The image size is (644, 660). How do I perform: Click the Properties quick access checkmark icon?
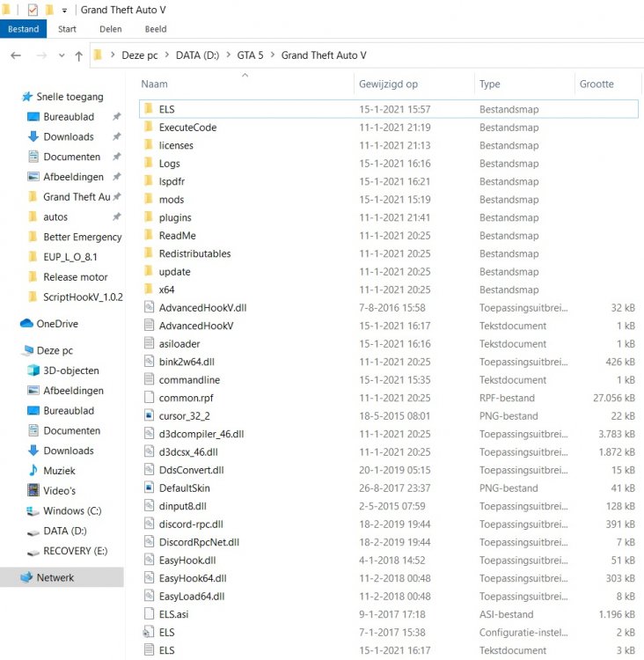tap(33, 10)
